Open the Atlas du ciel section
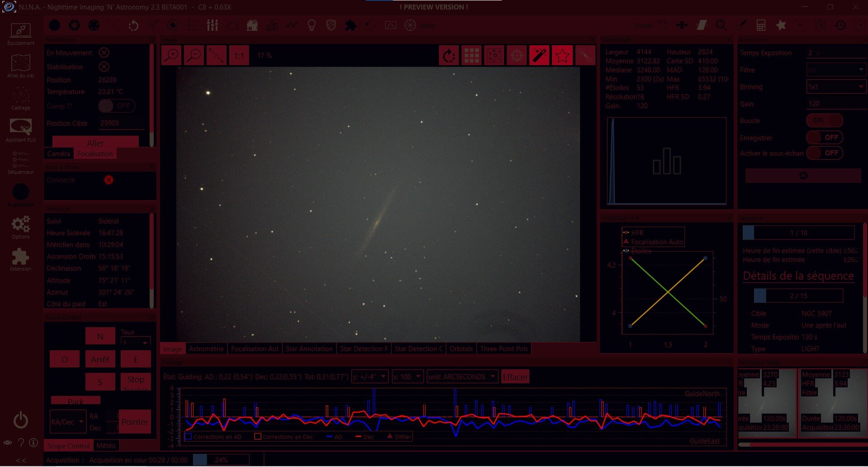The height and width of the screenshot is (467, 868). tap(20, 66)
